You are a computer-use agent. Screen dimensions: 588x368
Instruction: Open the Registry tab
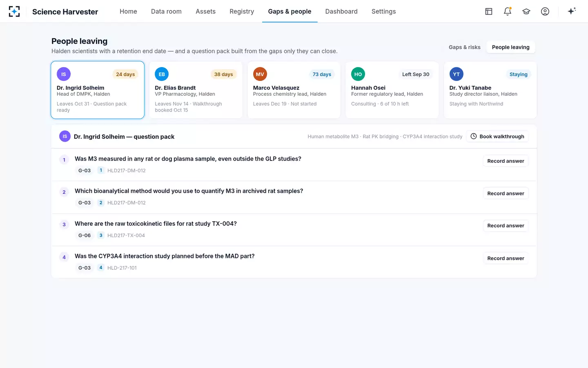click(x=242, y=11)
